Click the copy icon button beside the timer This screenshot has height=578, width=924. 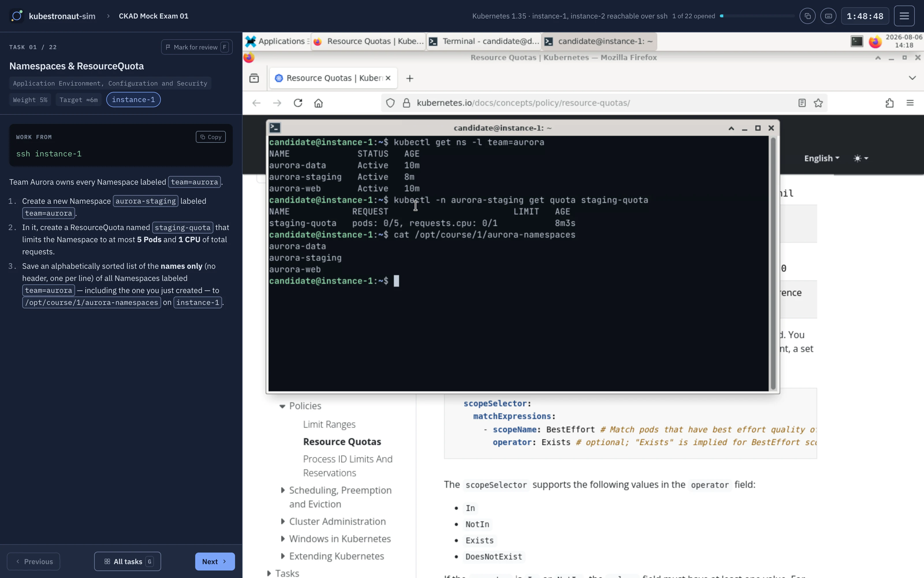807,16
